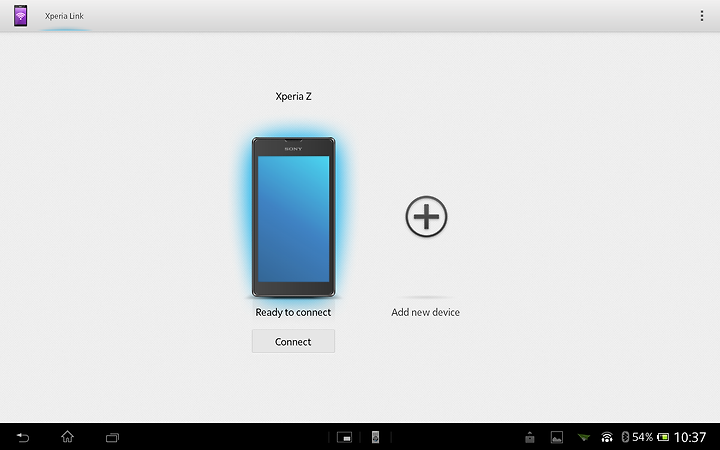This screenshot has width=720, height=450.
Task: Tap the Bluetooth status icon
Action: click(625, 437)
